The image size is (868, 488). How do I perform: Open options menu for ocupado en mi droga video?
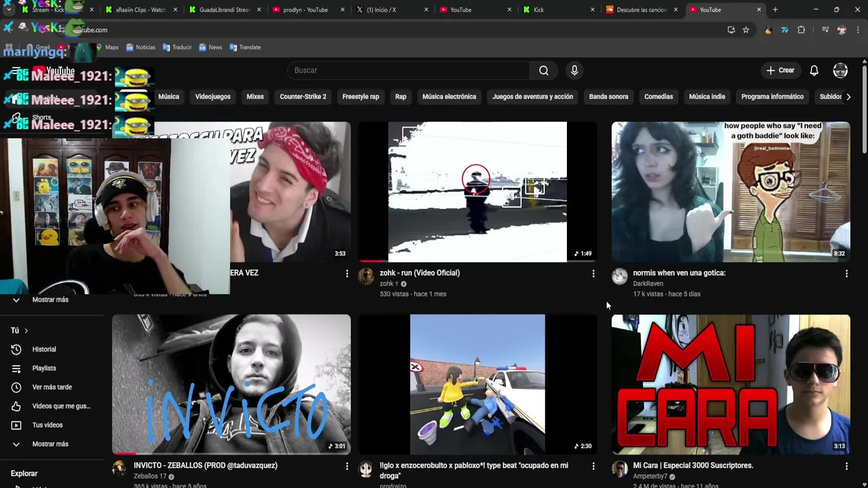click(593, 466)
